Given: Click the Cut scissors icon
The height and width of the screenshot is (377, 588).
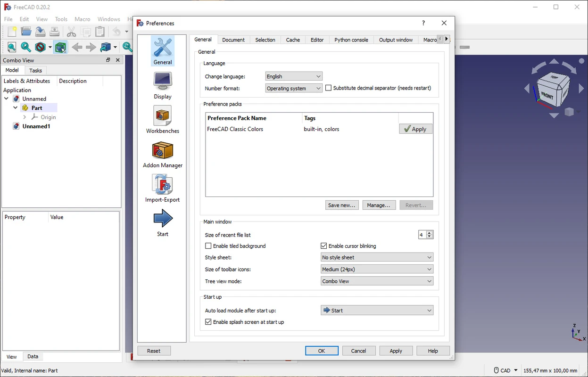Looking at the screenshot, I should [71, 32].
